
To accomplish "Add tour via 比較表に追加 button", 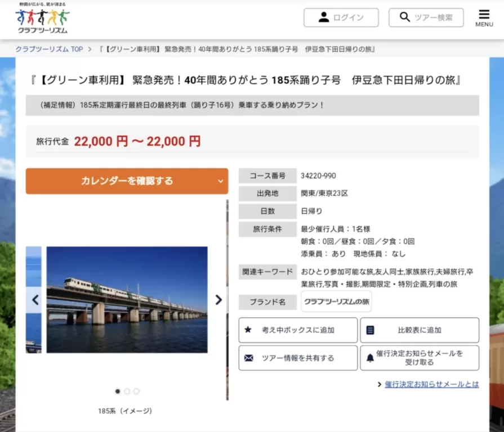I will (x=420, y=330).
